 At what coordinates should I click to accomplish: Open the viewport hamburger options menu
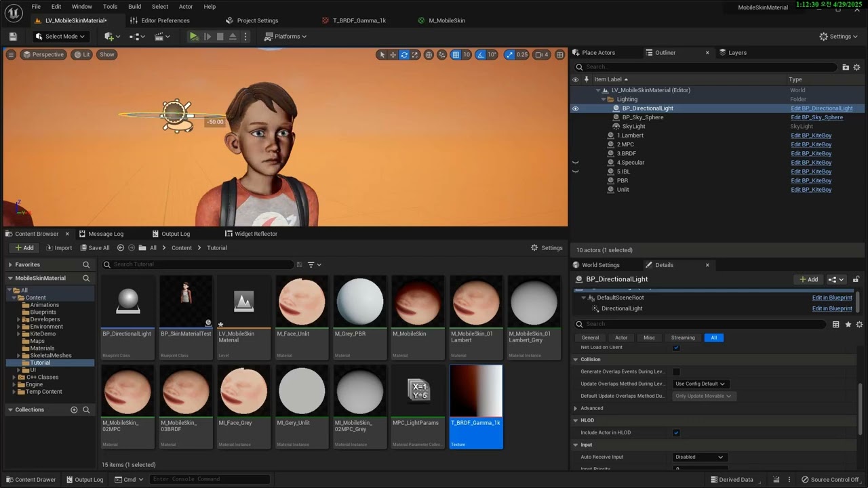(x=11, y=55)
